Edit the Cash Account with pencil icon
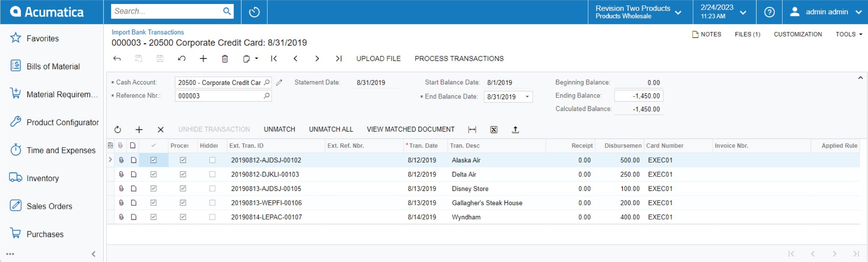Image resolution: width=868 pixels, height=262 pixels. pos(279,83)
